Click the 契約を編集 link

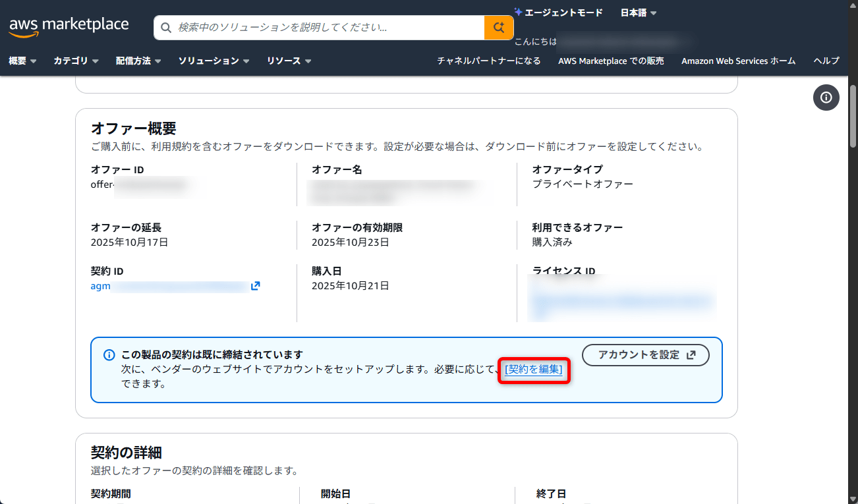click(534, 370)
